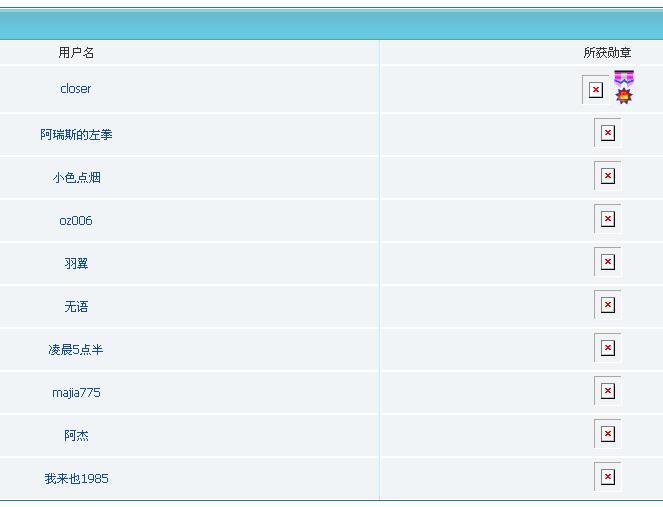Click broken medal image for oz006
663x507 pixels.
tap(608, 219)
